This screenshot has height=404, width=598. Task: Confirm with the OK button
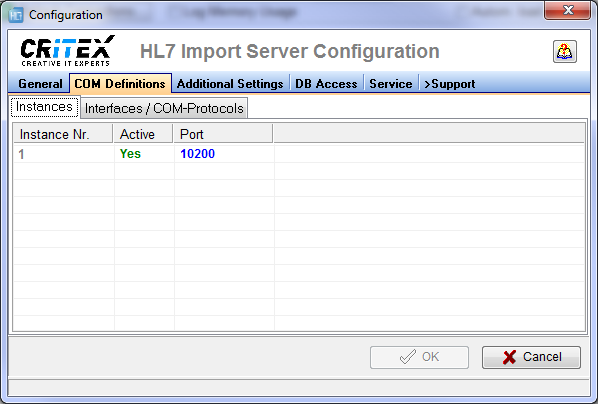pyautogui.click(x=419, y=357)
